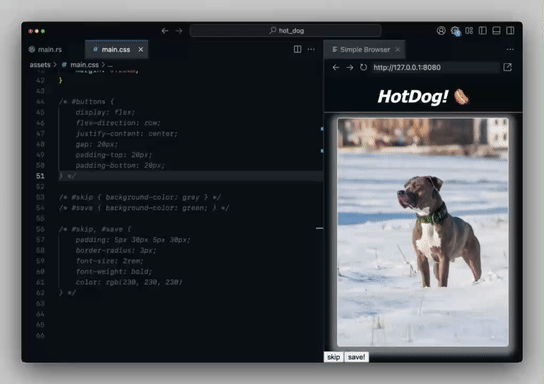Go back with the title bar arrow
The image size is (544, 384).
(165, 31)
